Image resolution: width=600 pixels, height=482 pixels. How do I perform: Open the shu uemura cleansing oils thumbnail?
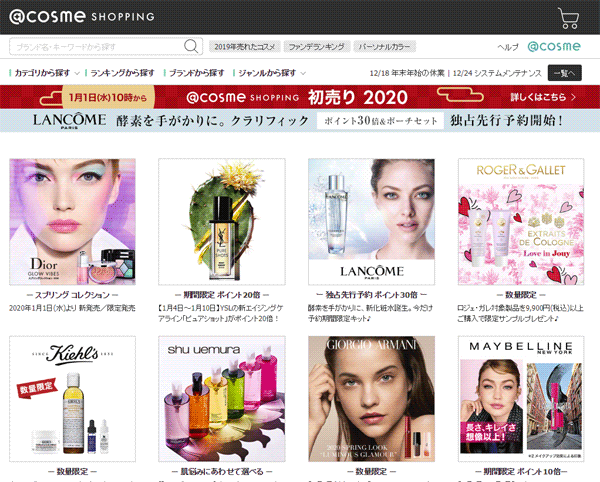click(222, 399)
